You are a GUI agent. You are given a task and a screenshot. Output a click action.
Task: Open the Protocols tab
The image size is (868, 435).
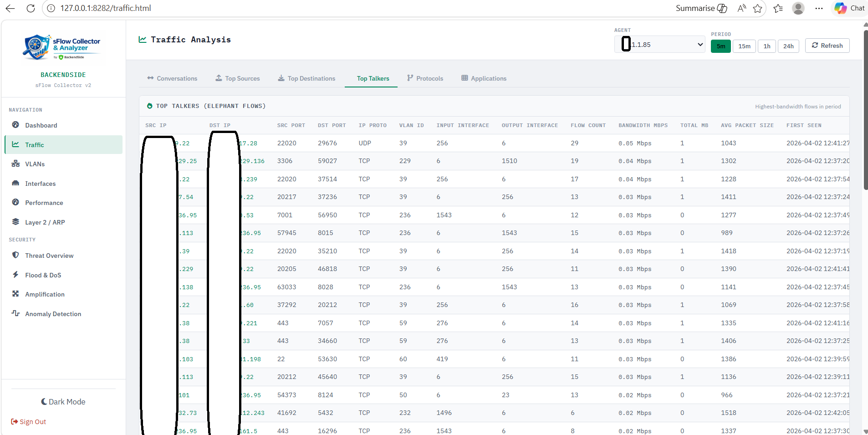(x=425, y=78)
